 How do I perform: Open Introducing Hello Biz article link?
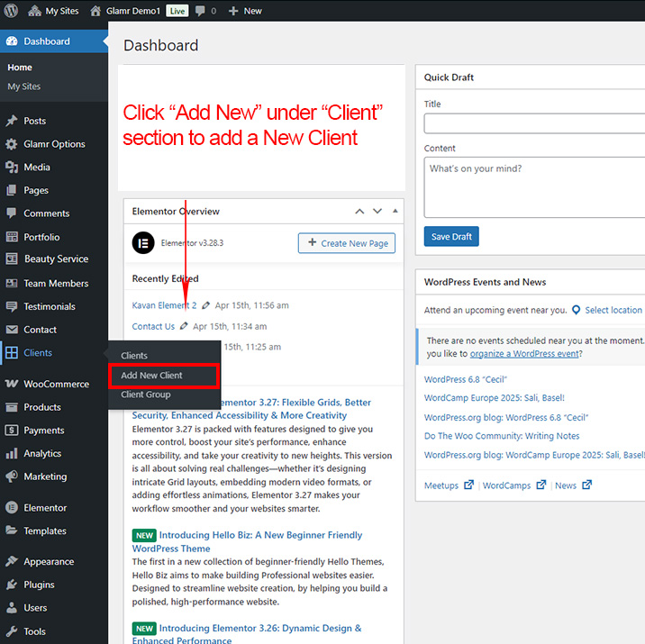(247, 541)
